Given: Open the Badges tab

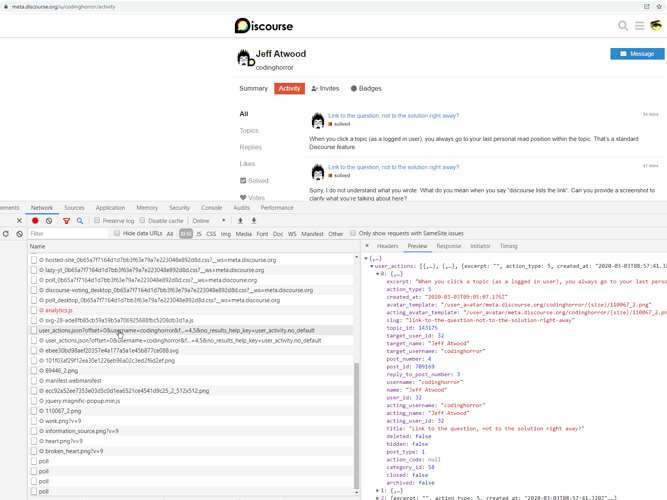Looking at the screenshot, I should 366,89.
